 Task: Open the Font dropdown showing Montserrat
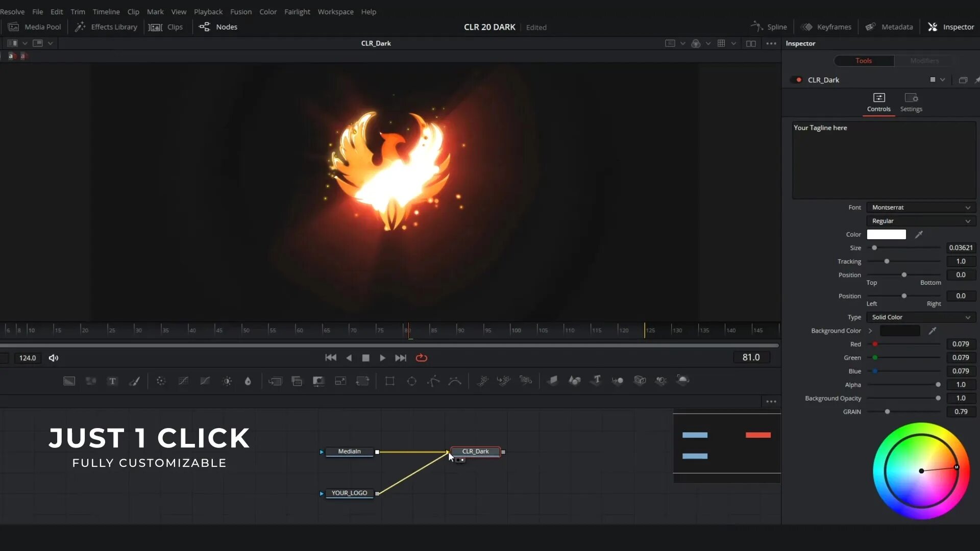tap(920, 207)
